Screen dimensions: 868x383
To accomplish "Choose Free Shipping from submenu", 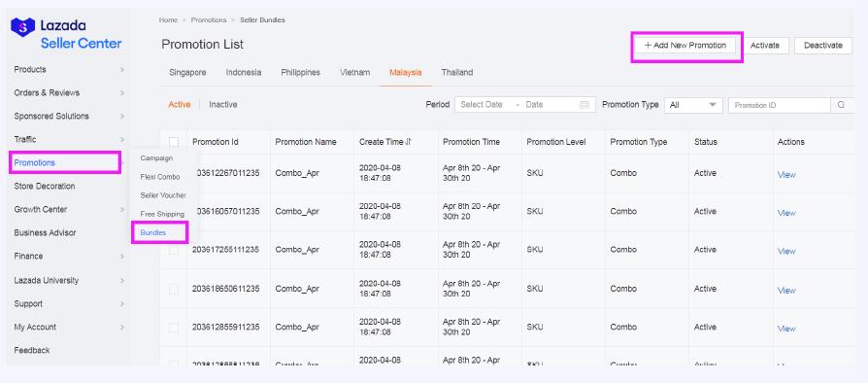I will [162, 214].
